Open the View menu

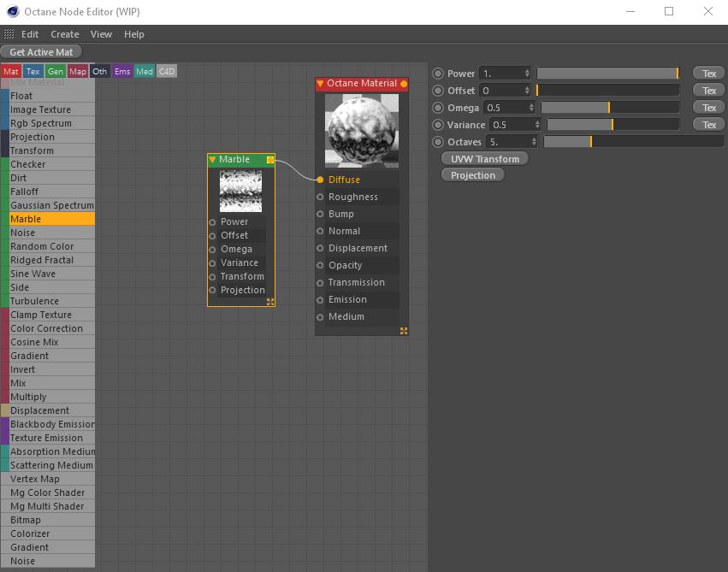(101, 34)
